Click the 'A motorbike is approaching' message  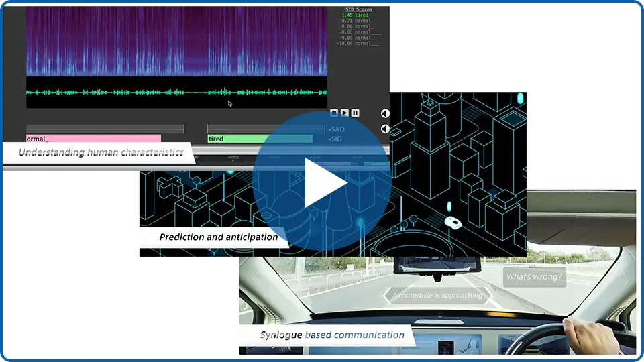(437, 295)
